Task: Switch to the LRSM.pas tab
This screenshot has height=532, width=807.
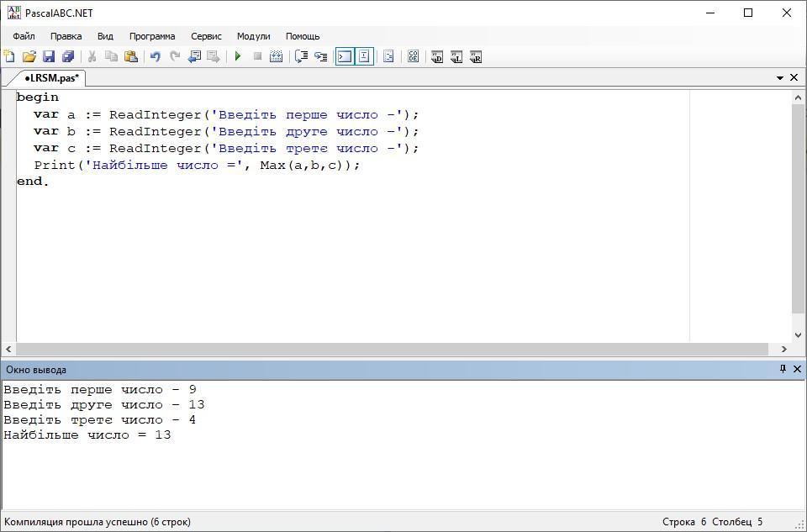Action: click(x=50, y=77)
